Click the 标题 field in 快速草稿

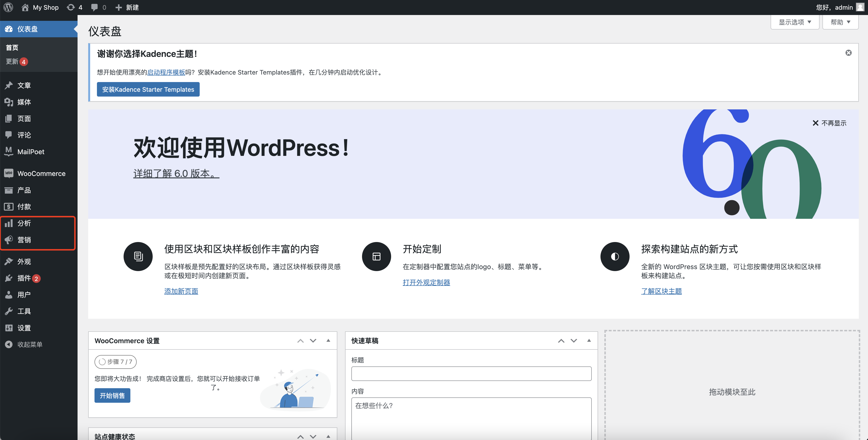coord(471,373)
